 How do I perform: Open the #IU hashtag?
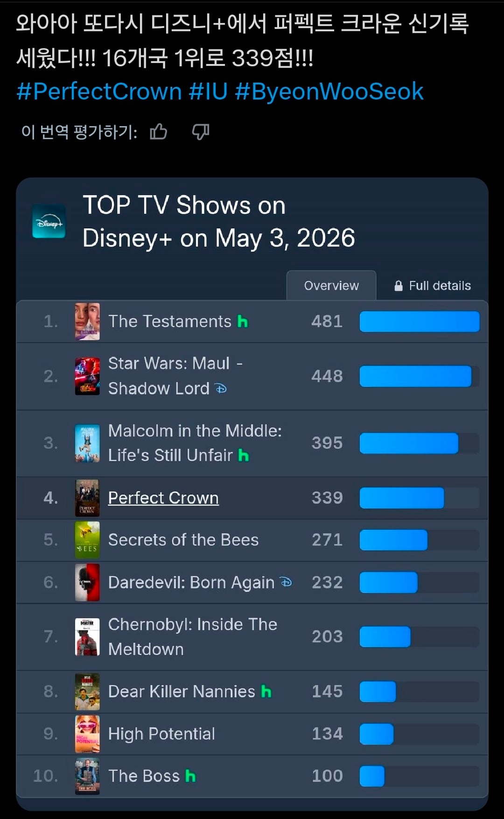tap(208, 91)
